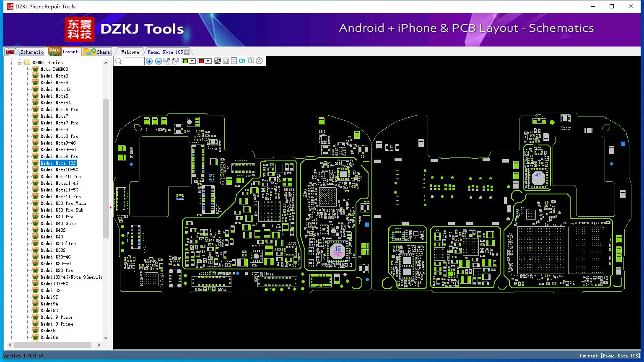
Task: Click the tree scrollbar down arrow
Action: [106, 338]
